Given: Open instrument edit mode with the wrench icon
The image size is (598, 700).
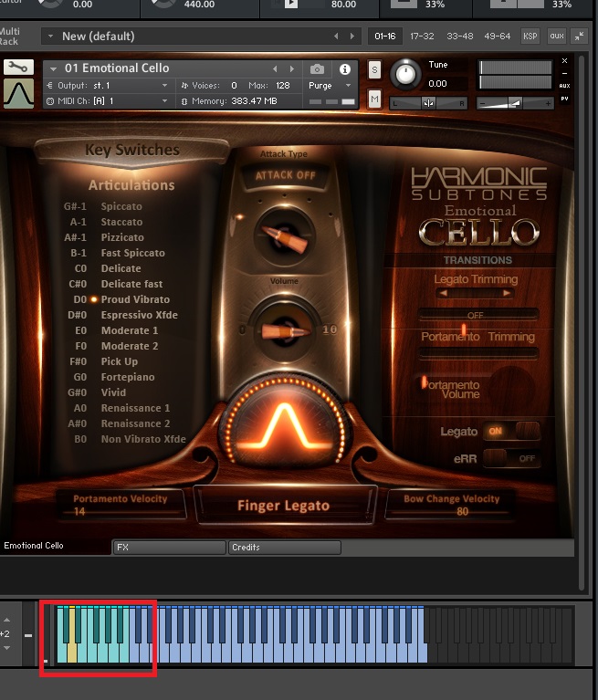Looking at the screenshot, I should (x=19, y=67).
